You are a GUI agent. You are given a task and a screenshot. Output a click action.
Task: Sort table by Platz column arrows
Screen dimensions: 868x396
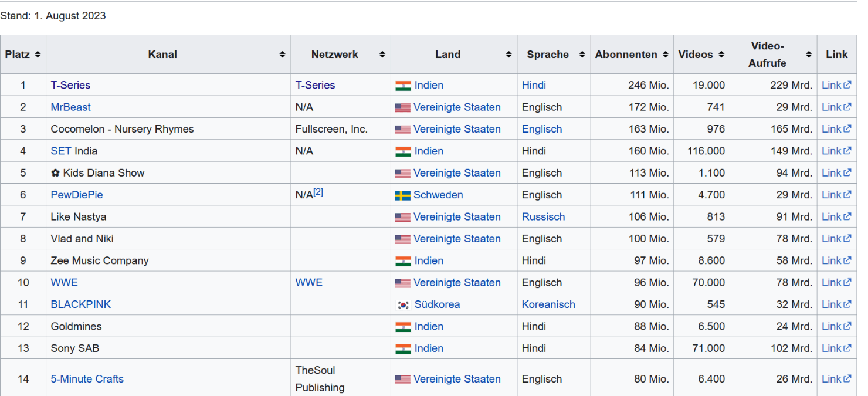[38, 55]
